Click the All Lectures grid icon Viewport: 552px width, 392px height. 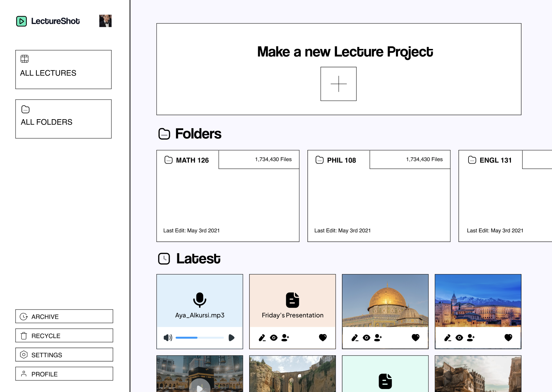(x=25, y=59)
